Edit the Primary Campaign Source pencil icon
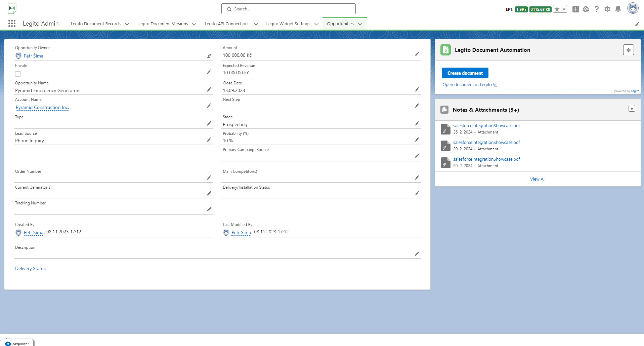Screen dimensions: 644x346 point(417,156)
